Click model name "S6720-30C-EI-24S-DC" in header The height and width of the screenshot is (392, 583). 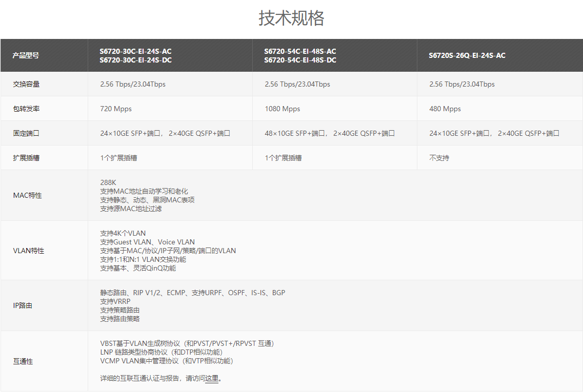click(135, 60)
